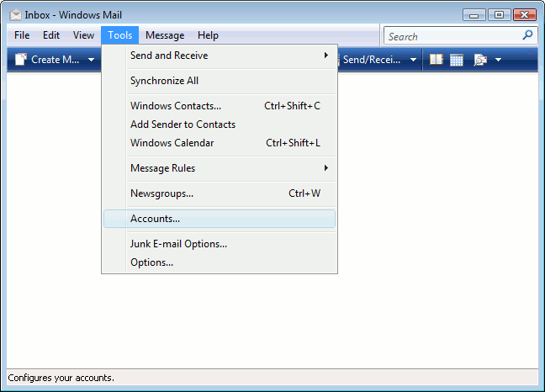The image size is (545, 392).
Task: Click inside the Search input box
Action: pyautogui.click(x=451, y=36)
